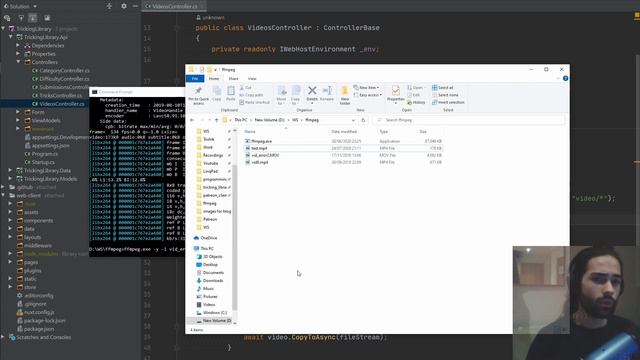The height and width of the screenshot is (360, 640).
Task: Click the Command Prompt window title bar
Action: click(137, 92)
